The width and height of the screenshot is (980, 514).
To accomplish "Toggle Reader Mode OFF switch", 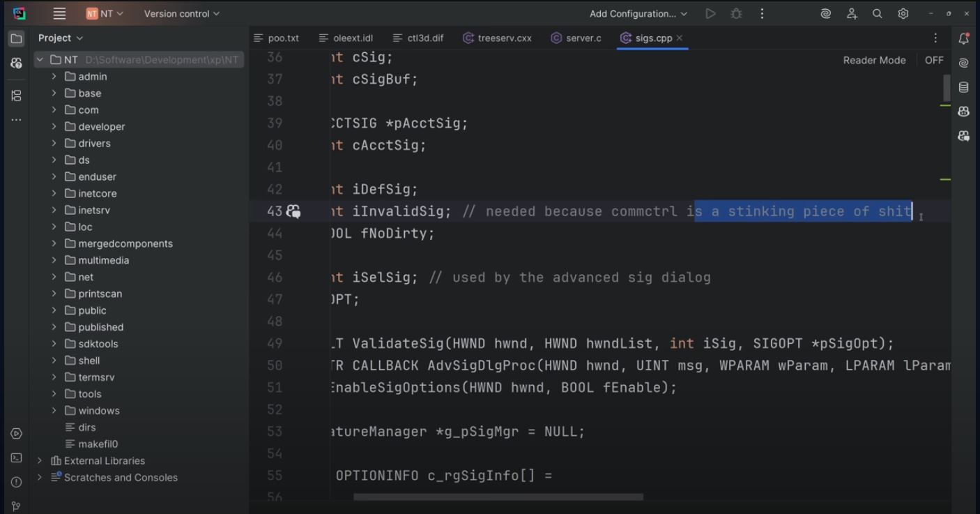I will [x=933, y=60].
